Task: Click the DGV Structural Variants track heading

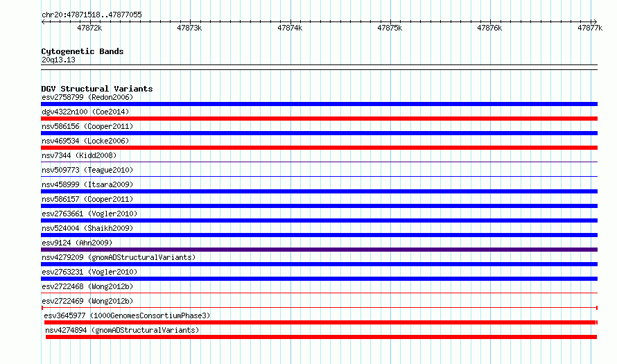Action: tap(97, 89)
